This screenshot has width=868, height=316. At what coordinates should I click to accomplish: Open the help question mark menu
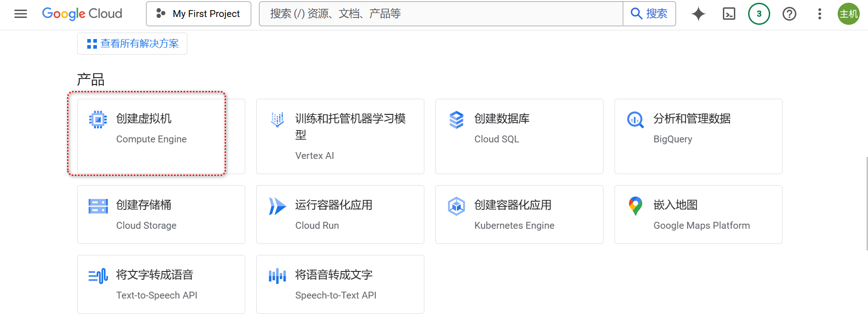point(789,14)
